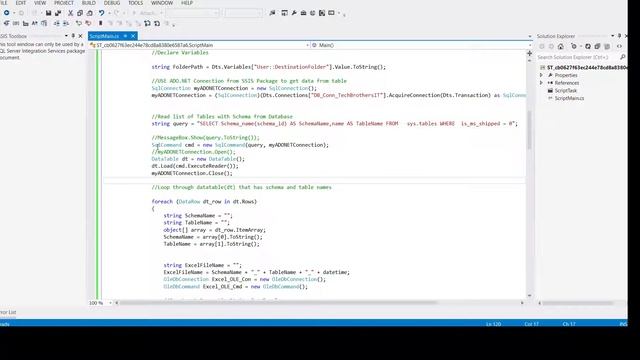
Task: Click Solution Explorer Refresh icon
Action: click(587, 47)
